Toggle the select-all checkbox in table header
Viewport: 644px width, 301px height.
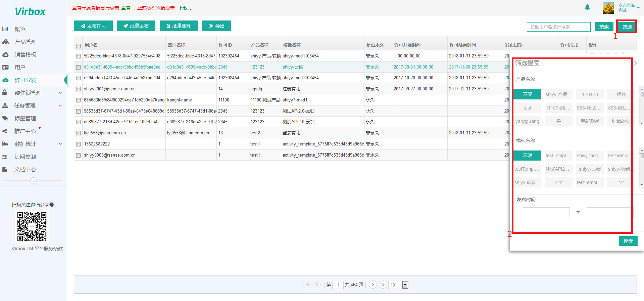78,46
